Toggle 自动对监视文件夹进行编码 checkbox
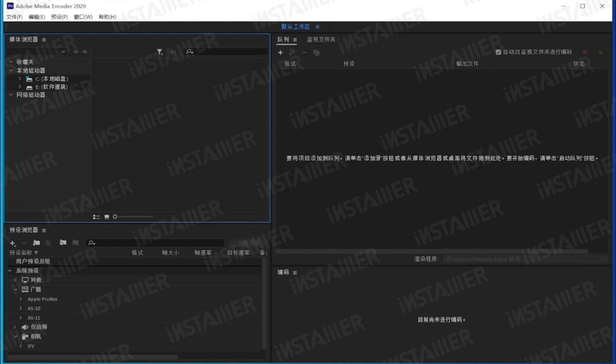 [498, 52]
